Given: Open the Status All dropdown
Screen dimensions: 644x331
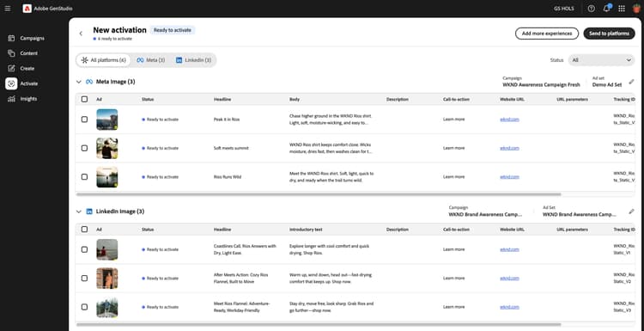Looking at the screenshot, I should point(601,60).
